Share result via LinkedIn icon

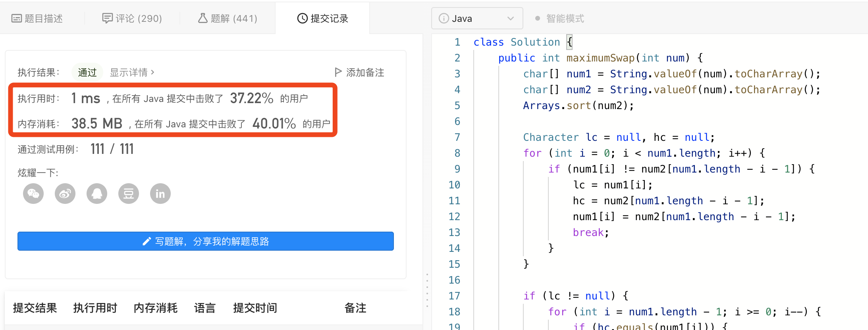[160, 194]
